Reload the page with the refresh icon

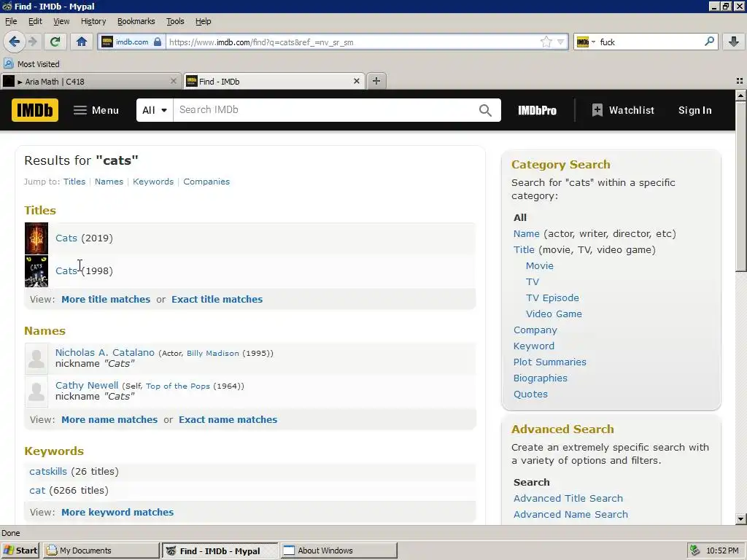[x=55, y=42]
